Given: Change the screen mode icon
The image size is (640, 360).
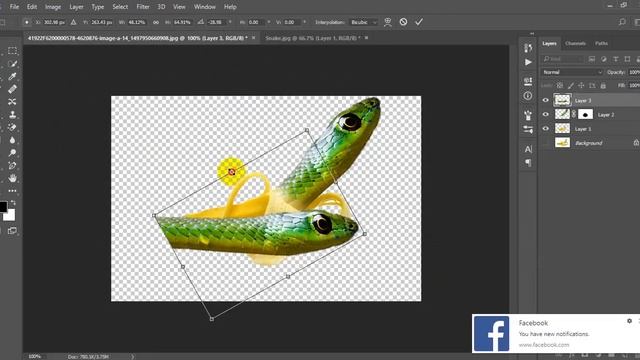Looking at the screenshot, I should 12,231.
